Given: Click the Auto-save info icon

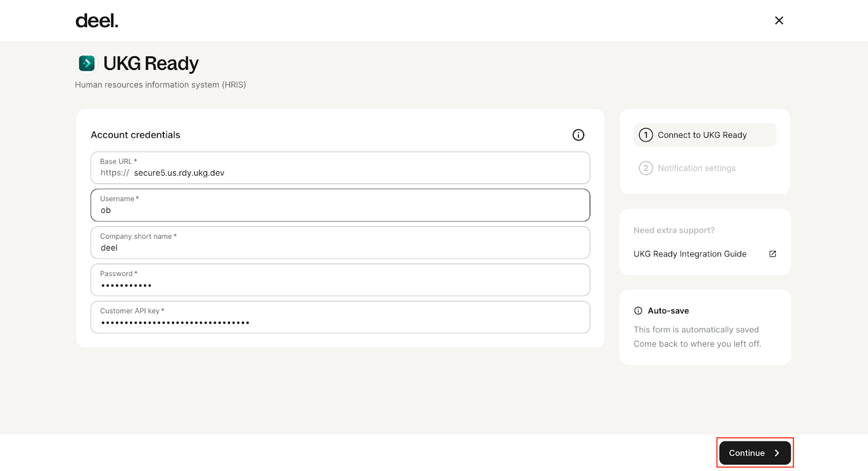Looking at the screenshot, I should pos(639,311).
